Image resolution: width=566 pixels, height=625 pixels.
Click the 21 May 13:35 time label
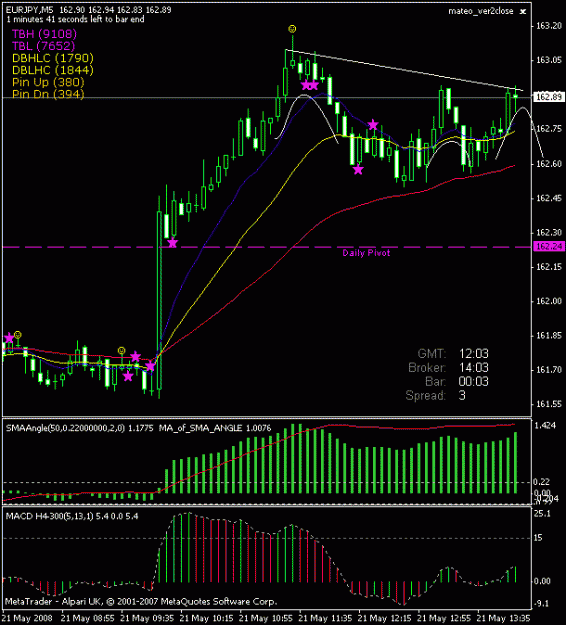503,618
